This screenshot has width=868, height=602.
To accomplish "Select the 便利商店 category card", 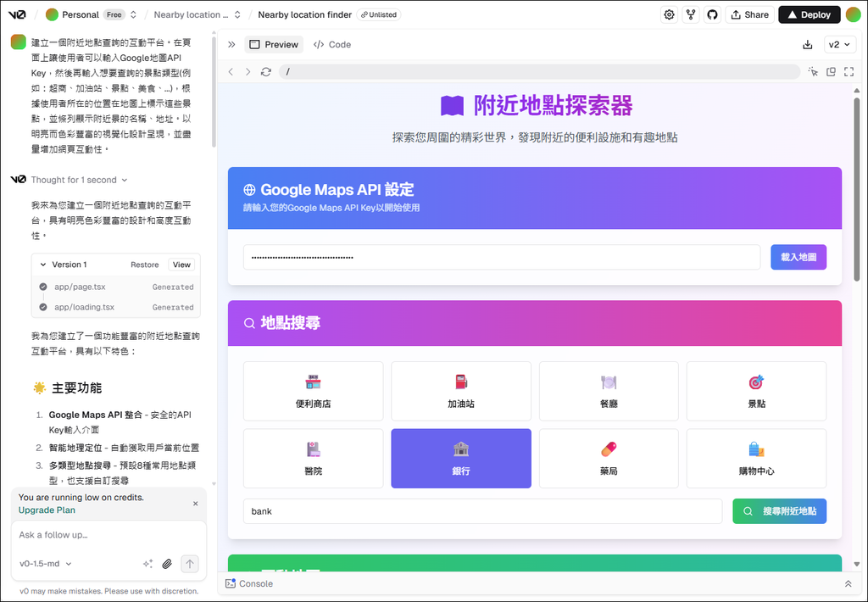I will (314, 391).
